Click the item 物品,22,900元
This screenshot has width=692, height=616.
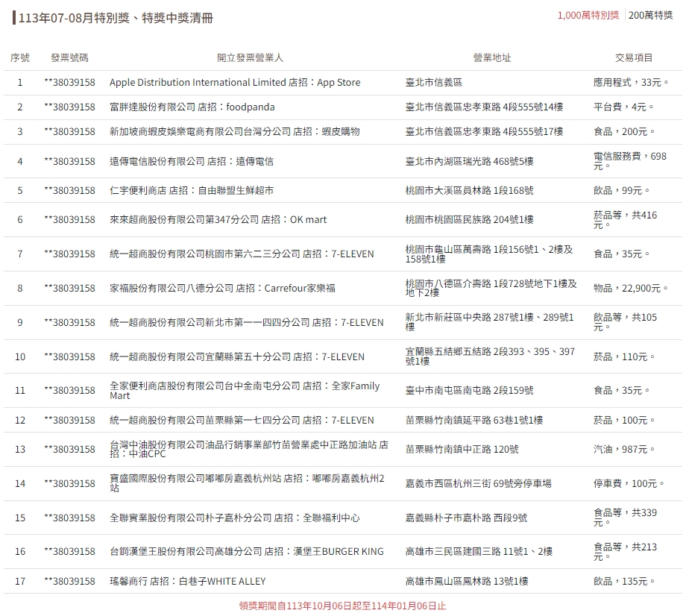click(x=631, y=289)
